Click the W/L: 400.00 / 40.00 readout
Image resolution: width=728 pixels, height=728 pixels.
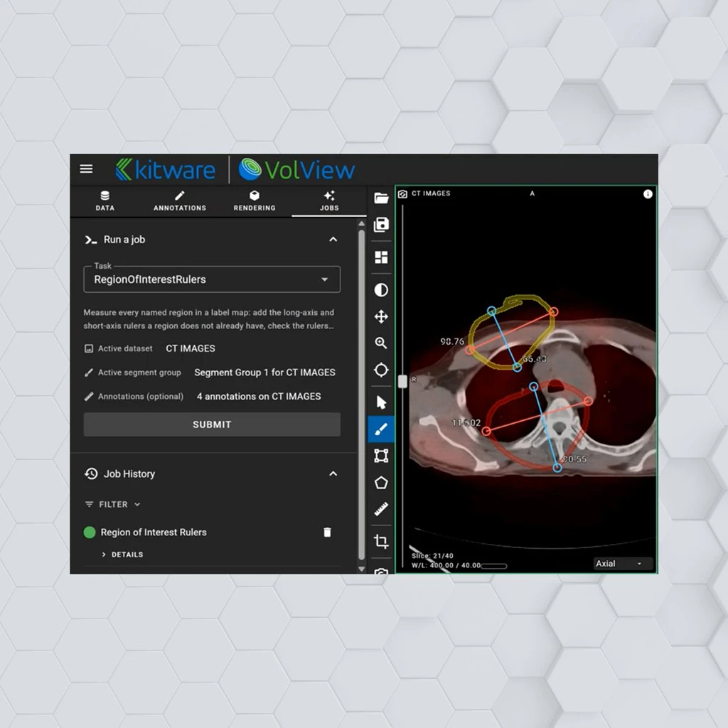[x=446, y=565]
